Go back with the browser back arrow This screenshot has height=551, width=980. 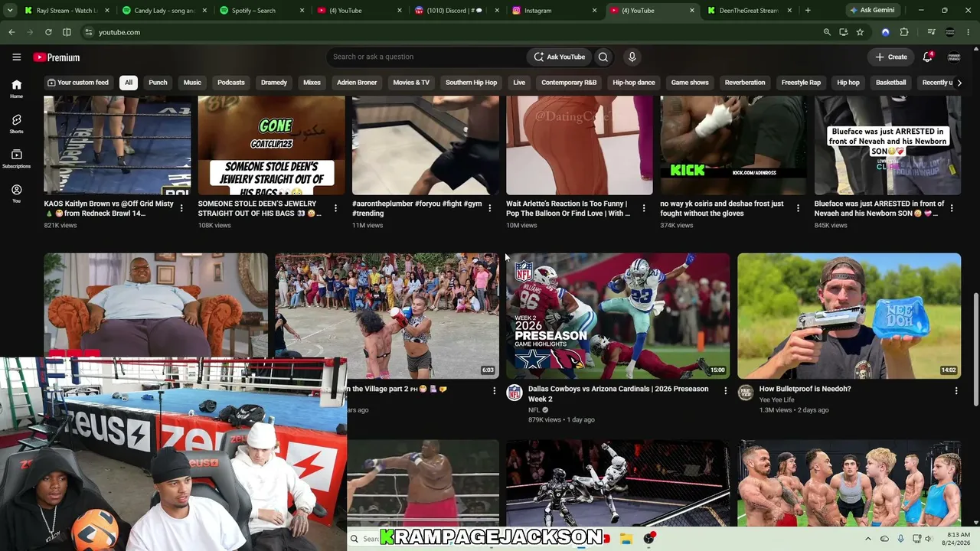pyautogui.click(x=11, y=32)
